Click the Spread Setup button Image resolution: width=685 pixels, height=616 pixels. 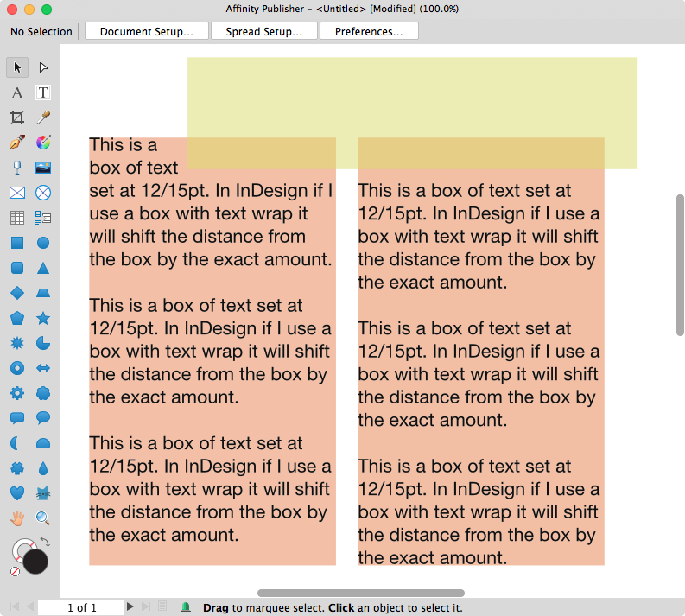[x=263, y=32]
